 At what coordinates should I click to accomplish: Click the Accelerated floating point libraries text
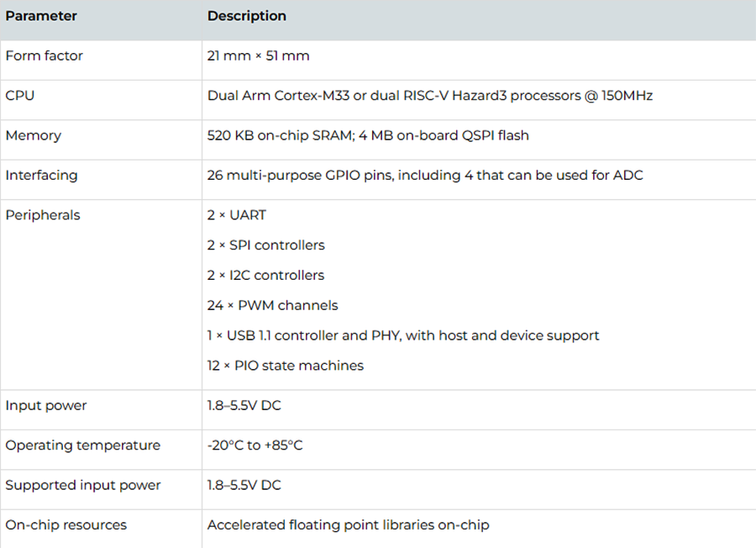point(349,525)
